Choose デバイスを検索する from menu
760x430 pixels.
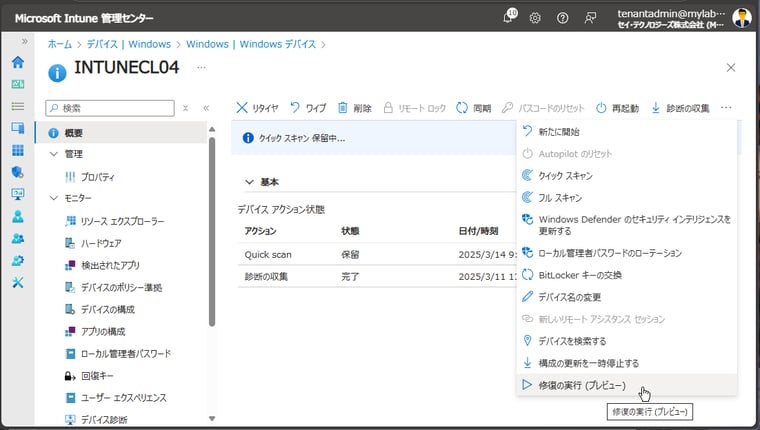click(627, 341)
